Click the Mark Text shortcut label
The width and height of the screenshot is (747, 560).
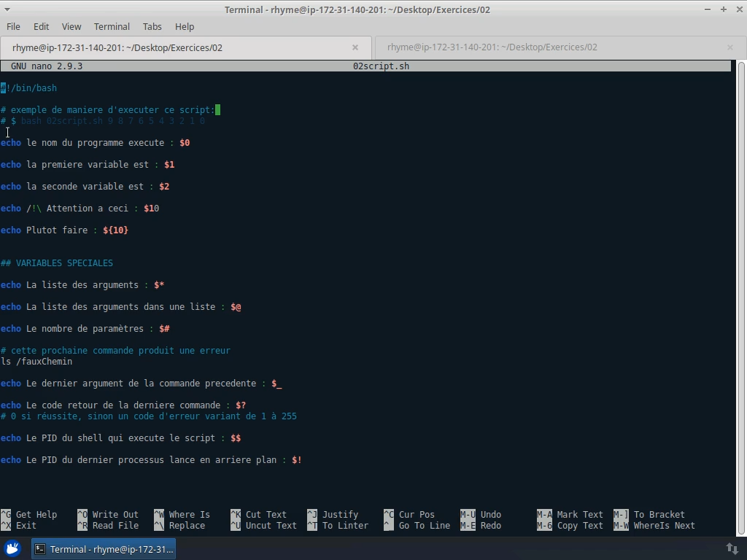(x=580, y=514)
